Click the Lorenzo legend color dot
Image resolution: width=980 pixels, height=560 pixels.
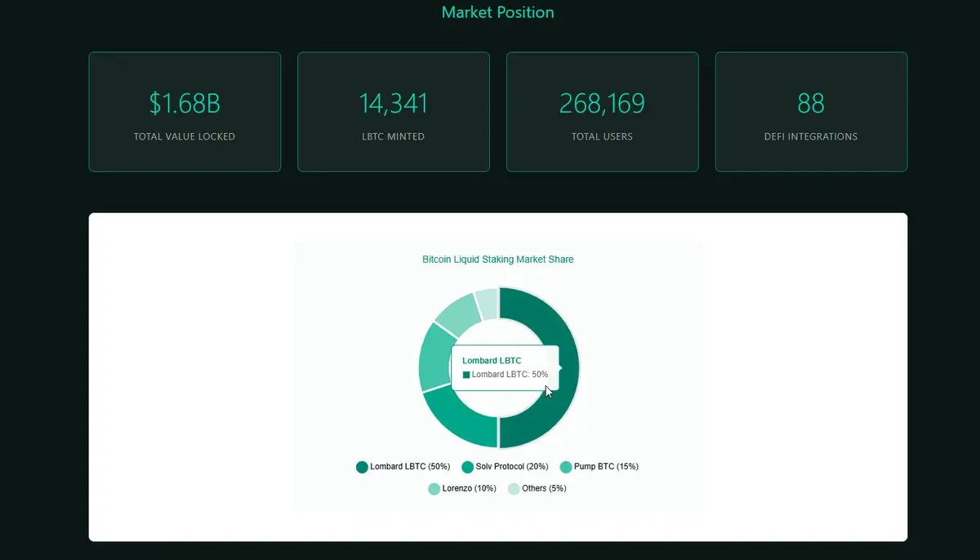434,489
